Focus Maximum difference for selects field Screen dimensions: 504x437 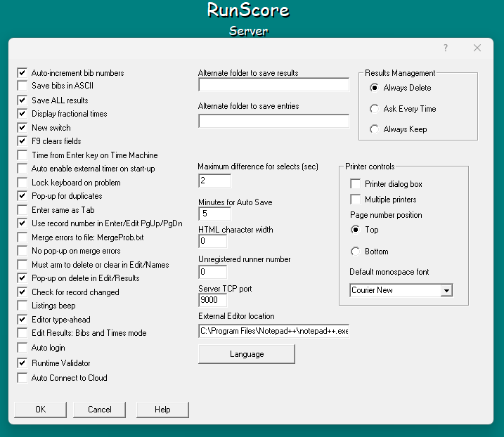click(214, 181)
